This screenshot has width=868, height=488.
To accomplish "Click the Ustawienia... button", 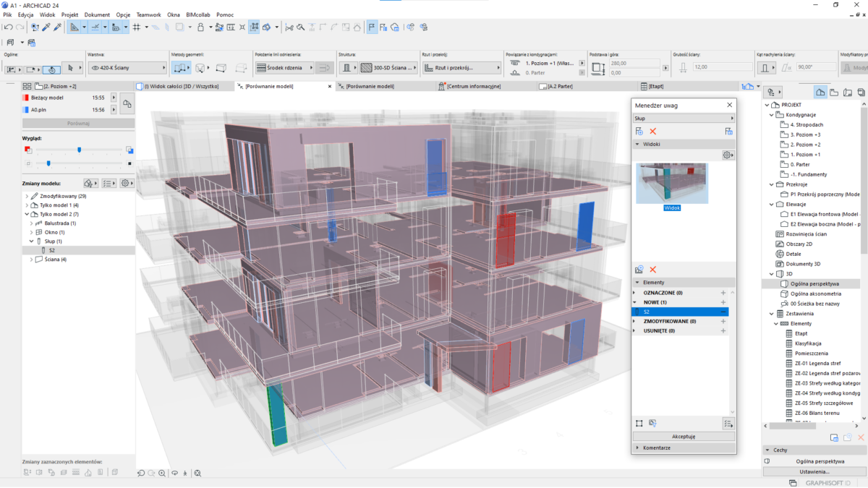I will (x=814, y=471).
